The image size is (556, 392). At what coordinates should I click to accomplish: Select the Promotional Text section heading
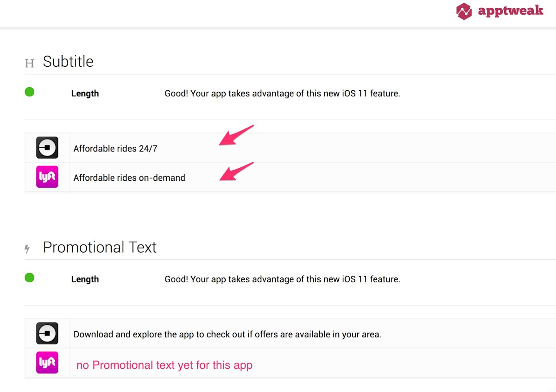pyautogui.click(x=100, y=247)
